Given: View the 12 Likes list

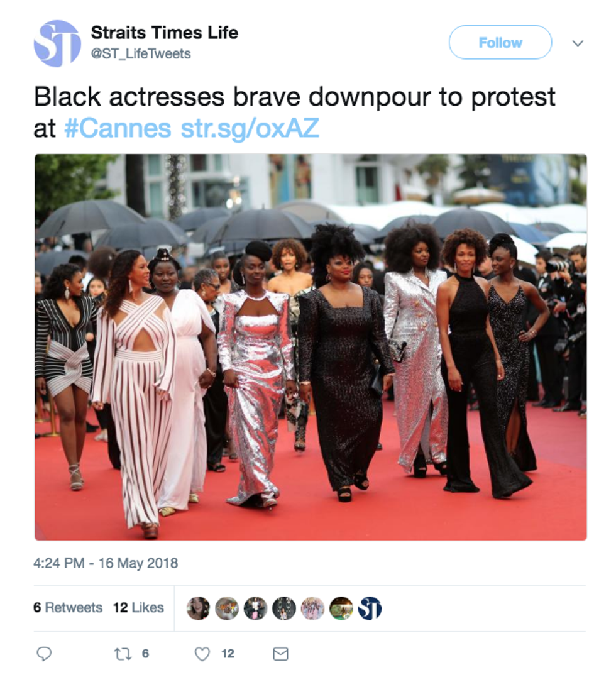Looking at the screenshot, I should point(138,607).
